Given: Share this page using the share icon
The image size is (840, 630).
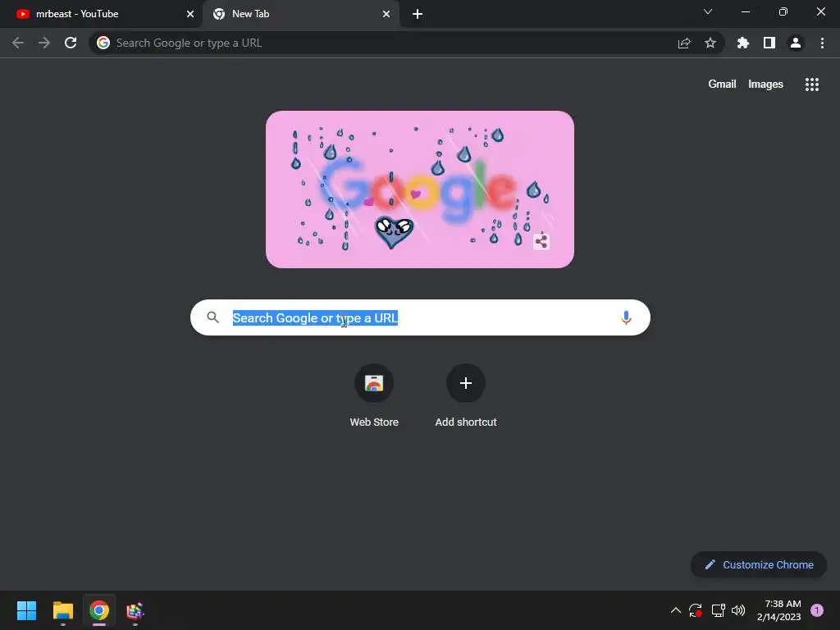Looking at the screenshot, I should pyautogui.click(x=684, y=43).
